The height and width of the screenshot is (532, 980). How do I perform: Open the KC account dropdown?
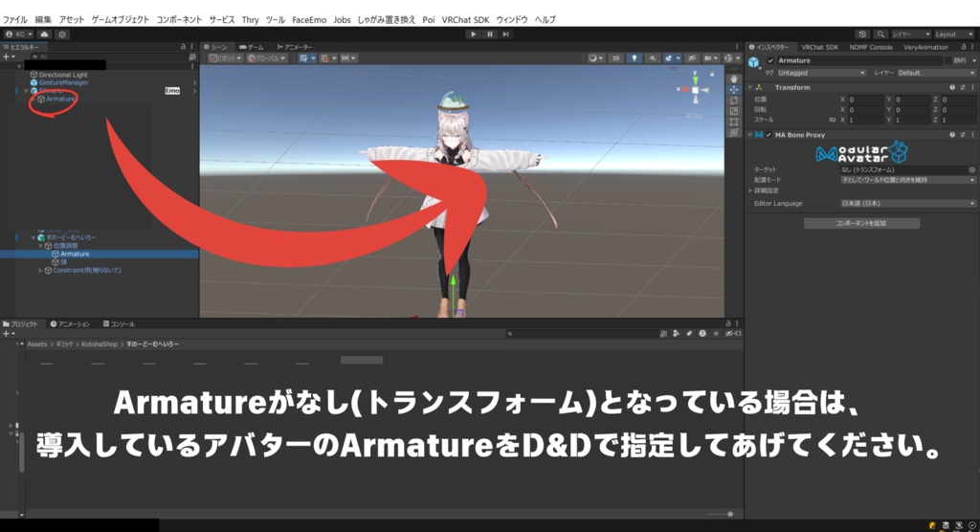[19, 34]
